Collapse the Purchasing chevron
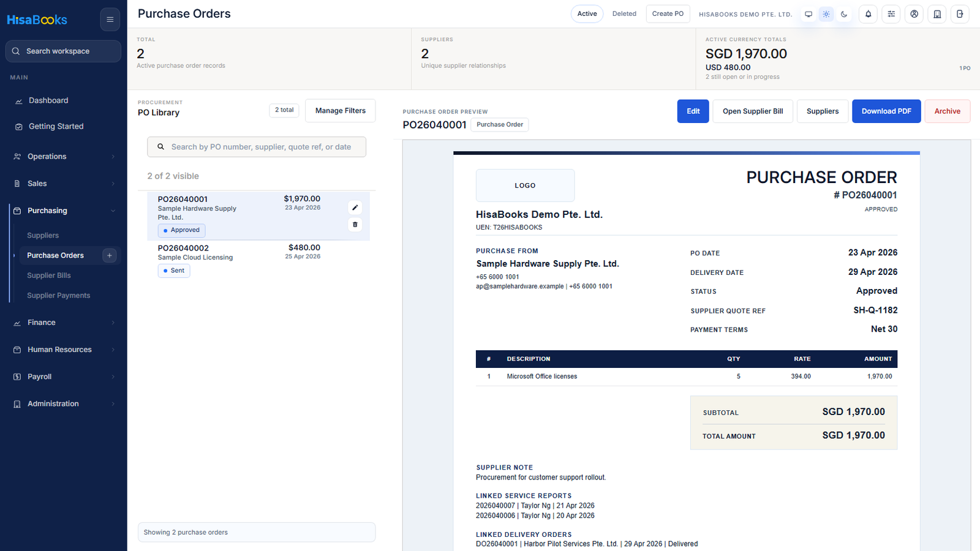This screenshot has height=551, width=980. pyautogui.click(x=113, y=211)
